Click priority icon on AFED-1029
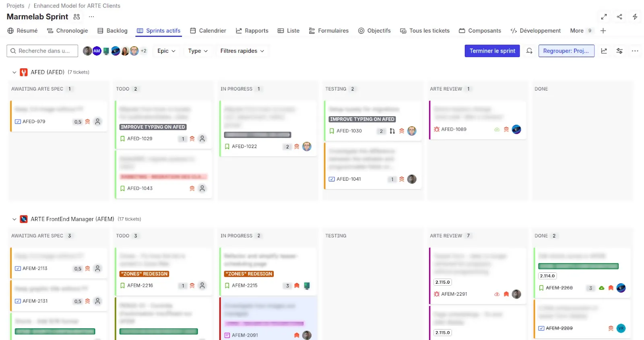 point(192,139)
